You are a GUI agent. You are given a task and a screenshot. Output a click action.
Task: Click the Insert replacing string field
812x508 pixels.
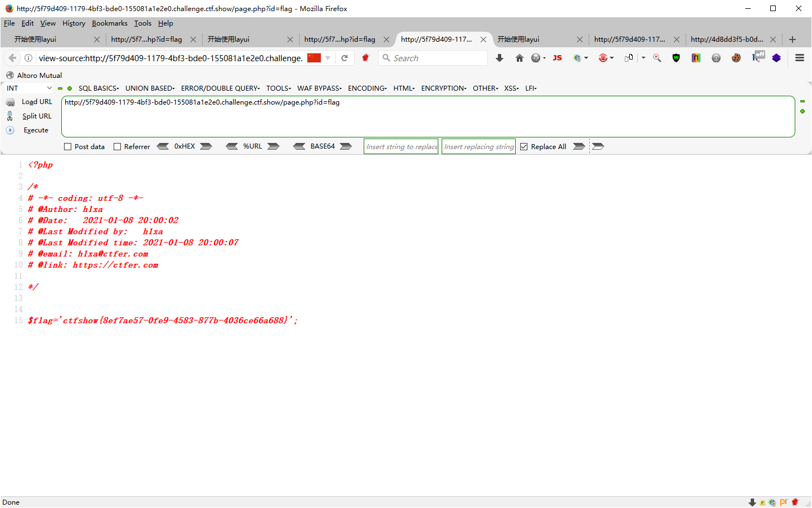[478, 147]
